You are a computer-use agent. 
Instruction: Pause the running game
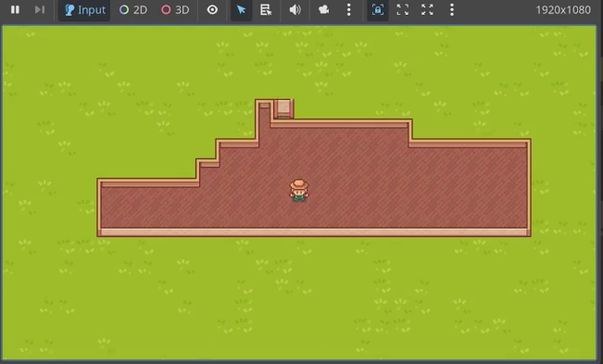[x=15, y=9]
